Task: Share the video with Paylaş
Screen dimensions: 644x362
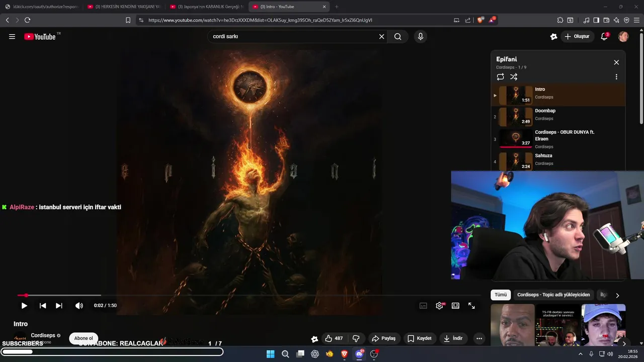Action: [384, 338]
